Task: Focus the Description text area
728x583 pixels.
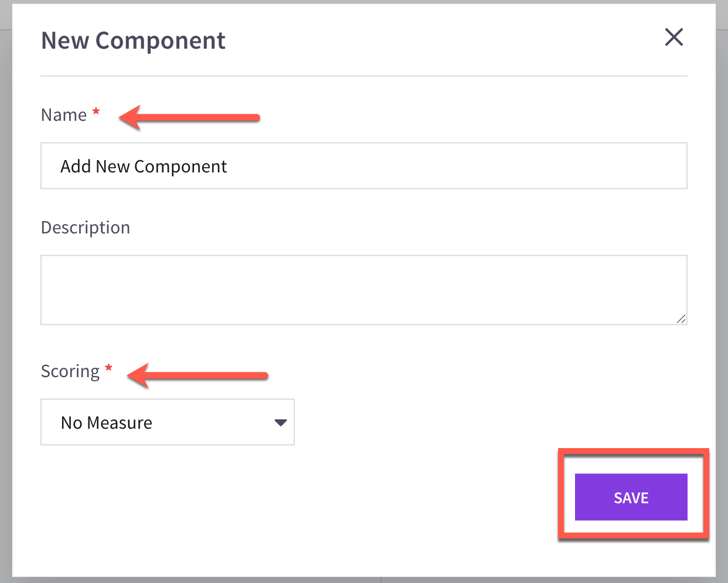Action: pyautogui.click(x=363, y=290)
